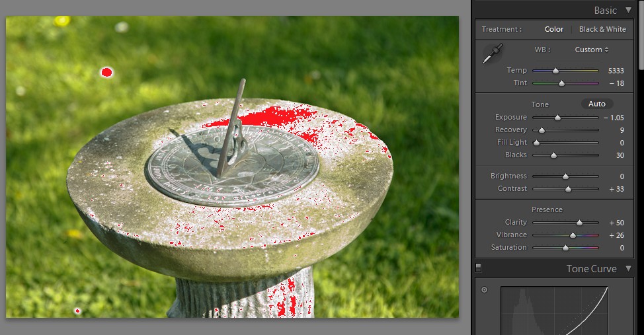Click the Exposure value -1.05 field
Viewport: 644px width, 335px height.
click(613, 118)
